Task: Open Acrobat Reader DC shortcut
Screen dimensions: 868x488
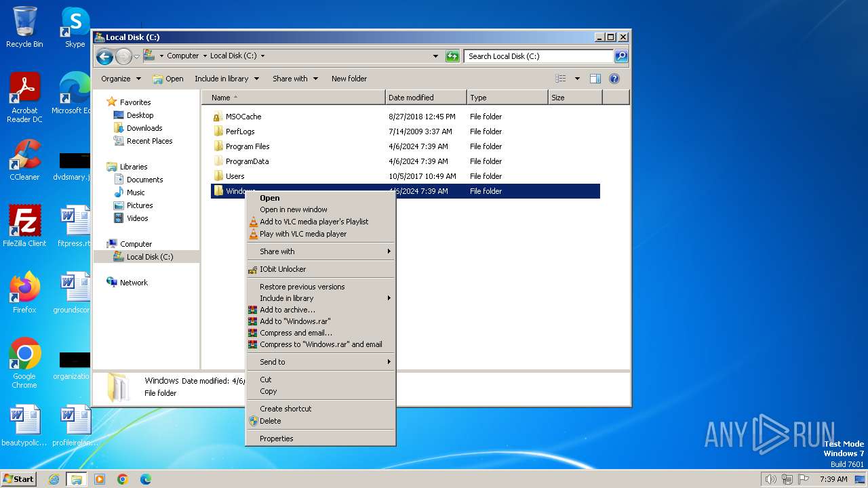Action: (x=24, y=98)
